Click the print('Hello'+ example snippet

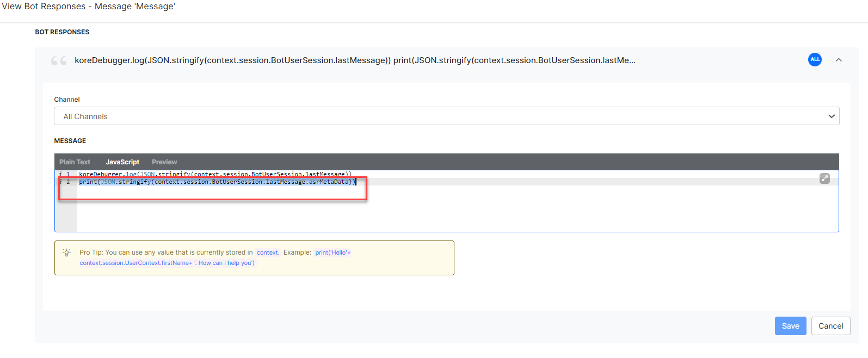pyautogui.click(x=333, y=252)
